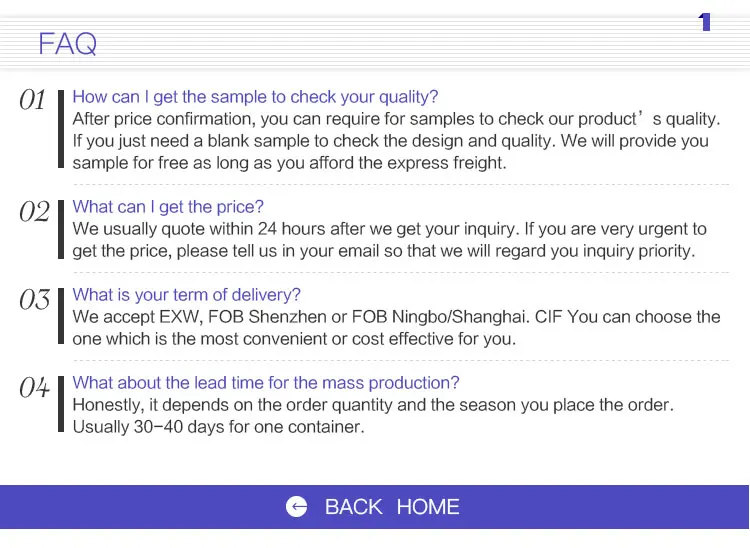Click the express freight answer line

pyautogui.click(x=289, y=163)
